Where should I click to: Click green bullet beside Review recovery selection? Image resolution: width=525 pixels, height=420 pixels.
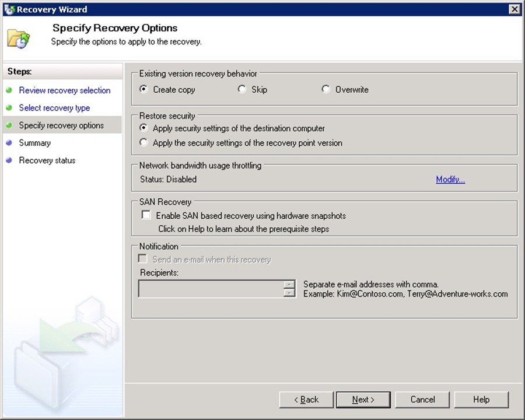point(9,90)
